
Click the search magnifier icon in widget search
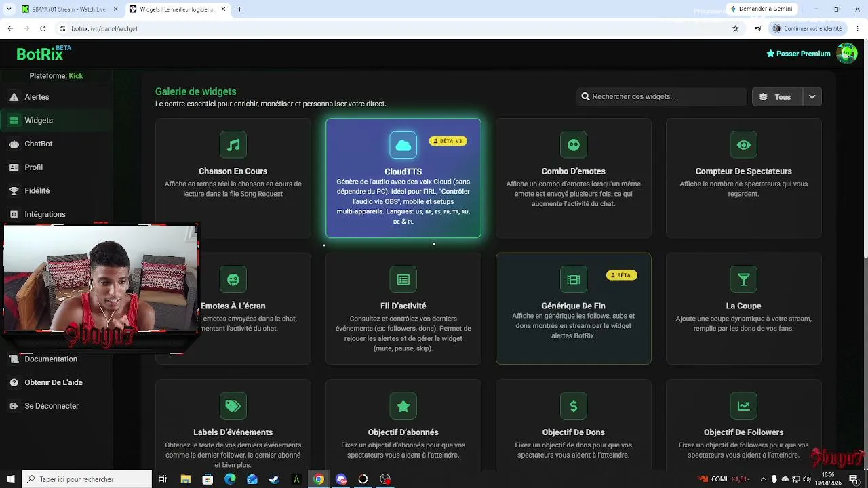(586, 96)
